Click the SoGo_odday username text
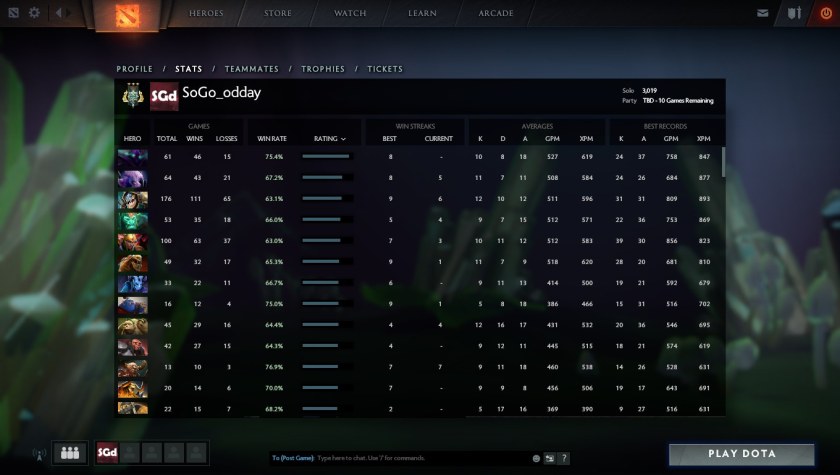This screenshot has height=475, width=840. coord(221,93)
